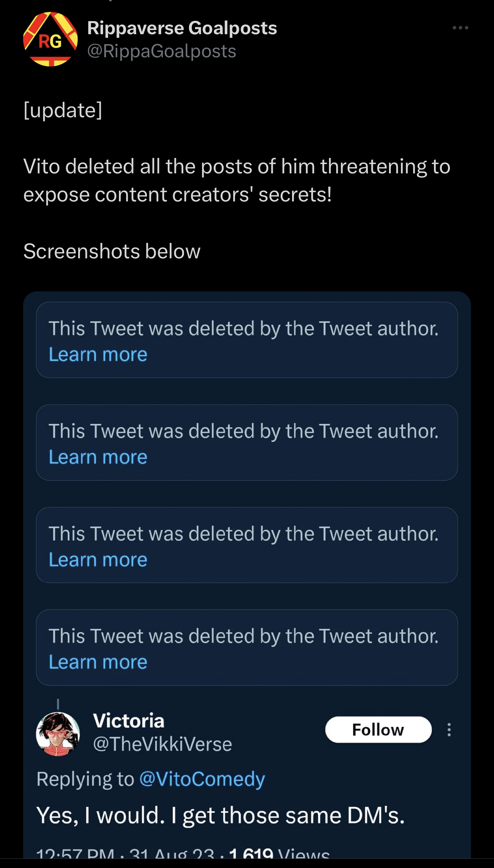Click Learn more in the fourth deleted Tweet notice
494x868 pixels.
pos(98,662)
